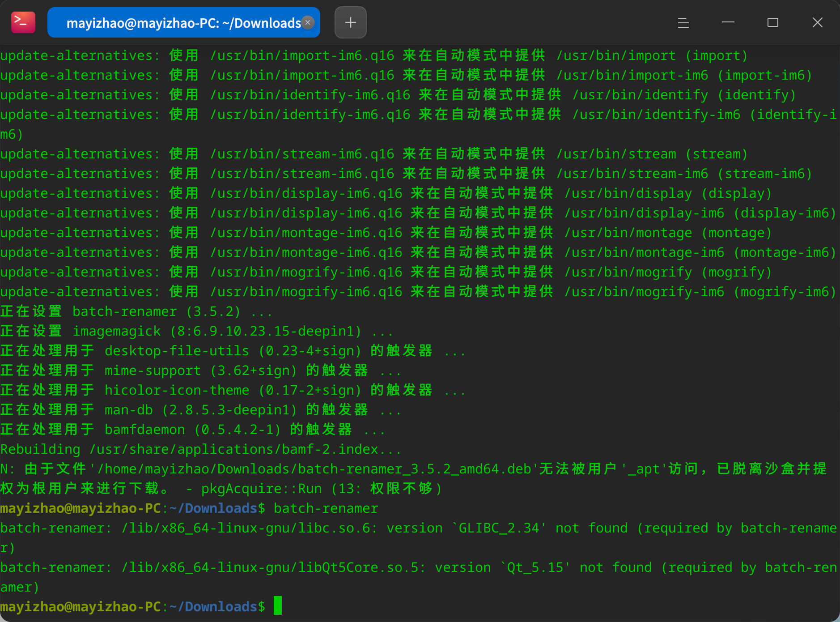The image size is (840, 622).
Task: Click the imagemagick setup version line
Action: tap(197, 331)
